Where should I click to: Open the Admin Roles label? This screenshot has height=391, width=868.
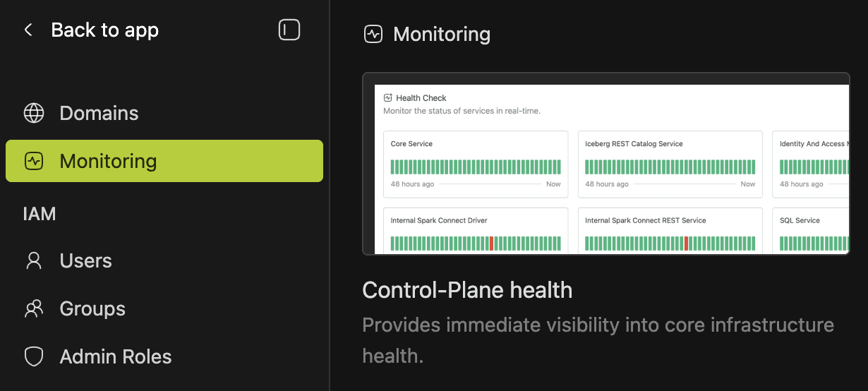pyautogui.click(x=116, y=356)
